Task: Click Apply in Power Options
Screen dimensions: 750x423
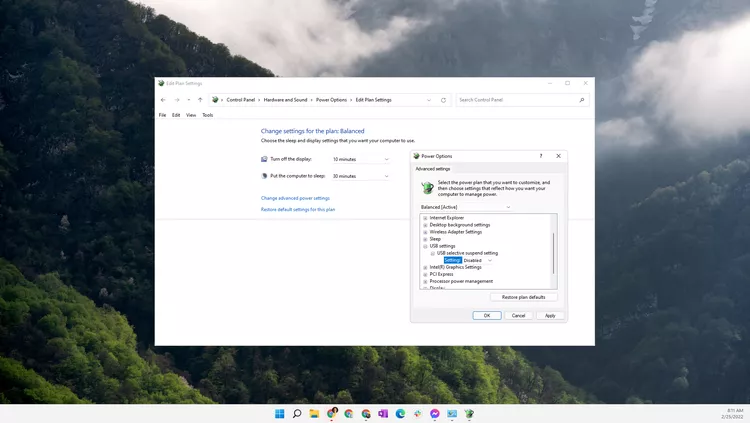Action: click(x=550, y=316)
